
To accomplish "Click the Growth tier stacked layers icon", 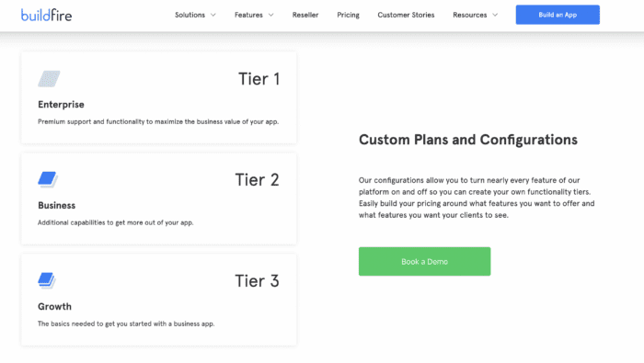I will pos(47,280).
